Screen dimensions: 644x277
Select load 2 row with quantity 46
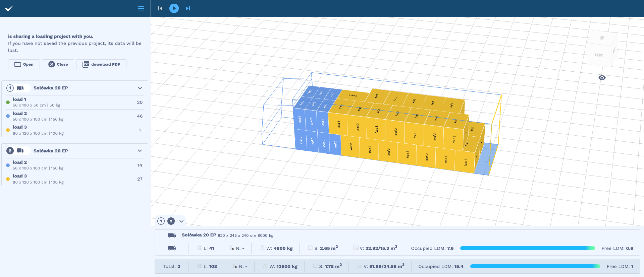75,116
